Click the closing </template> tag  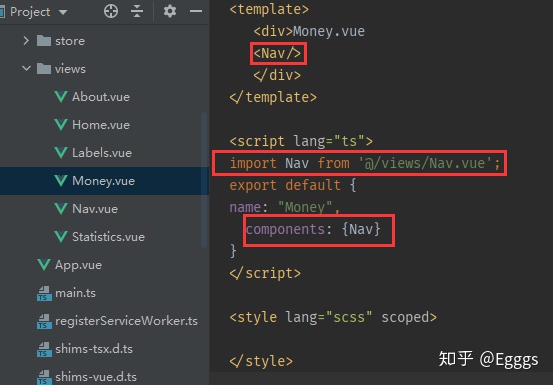pyautogui.click(x=273, y=97)
